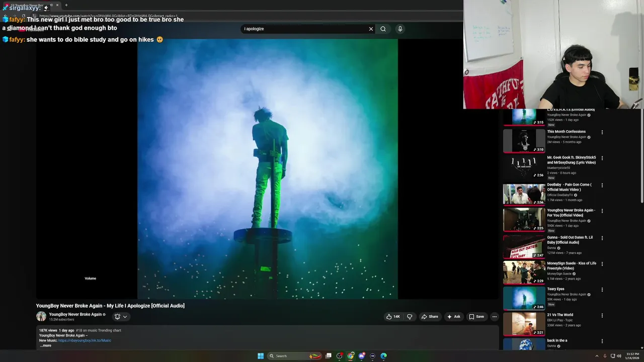
Task: Open the system volume tray icon
Action: 619,356
